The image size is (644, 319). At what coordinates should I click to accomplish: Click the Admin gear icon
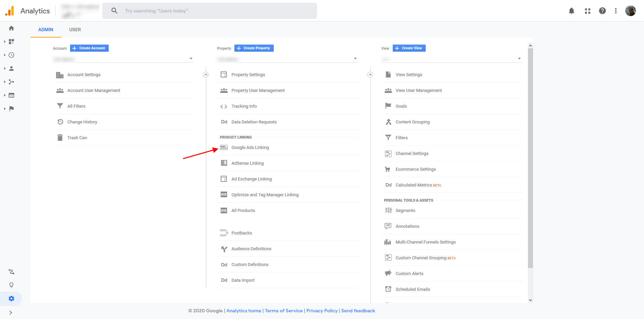pos(11,299)
